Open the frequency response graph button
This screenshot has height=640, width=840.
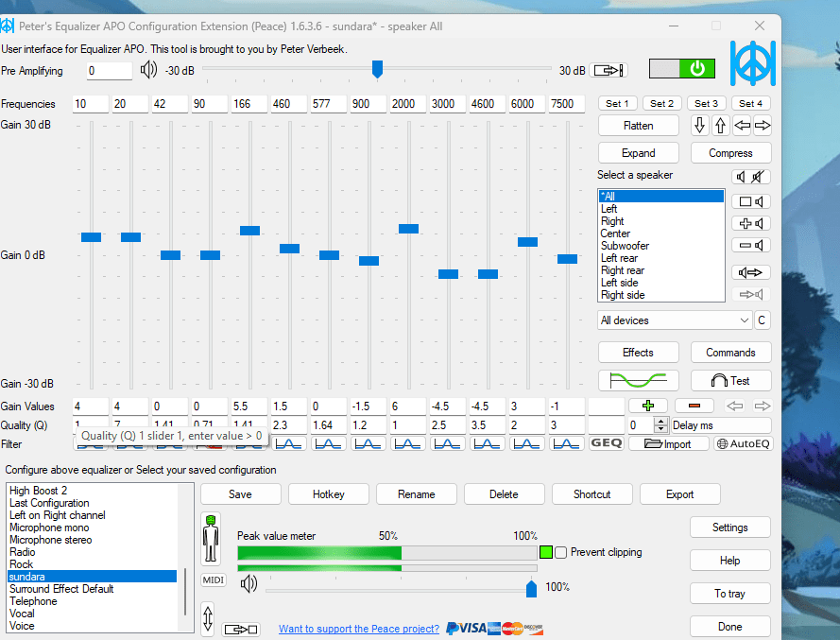[638, 381]
